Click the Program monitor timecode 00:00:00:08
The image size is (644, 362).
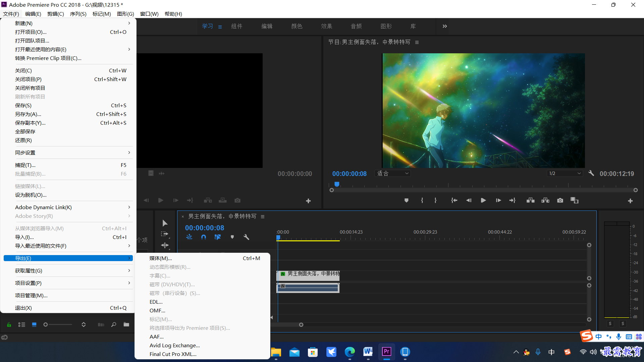[350, 174]
